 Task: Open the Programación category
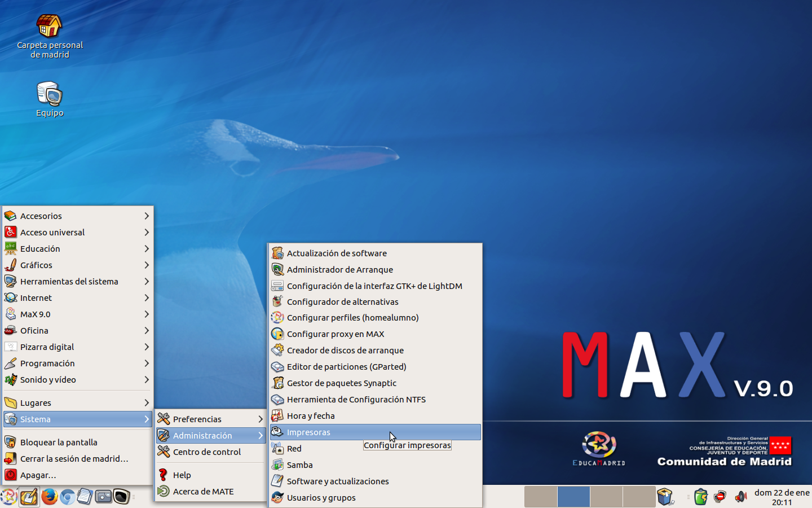[x=77, y=364]
